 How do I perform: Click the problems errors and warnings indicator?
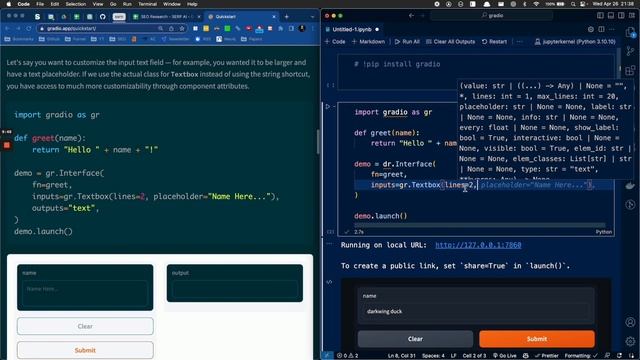tap(347, 356)
